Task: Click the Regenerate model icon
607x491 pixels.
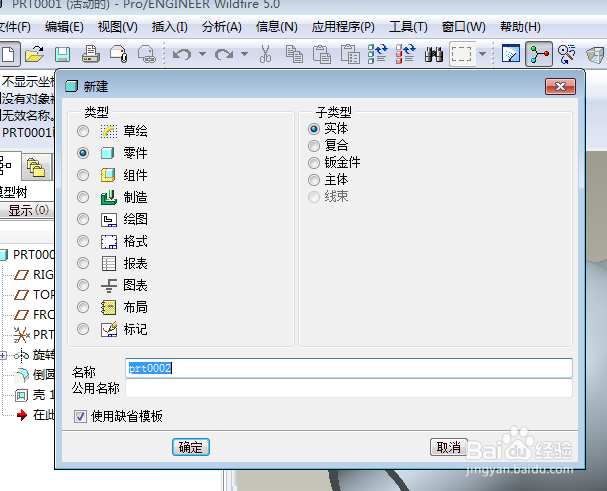Action: 377,54
